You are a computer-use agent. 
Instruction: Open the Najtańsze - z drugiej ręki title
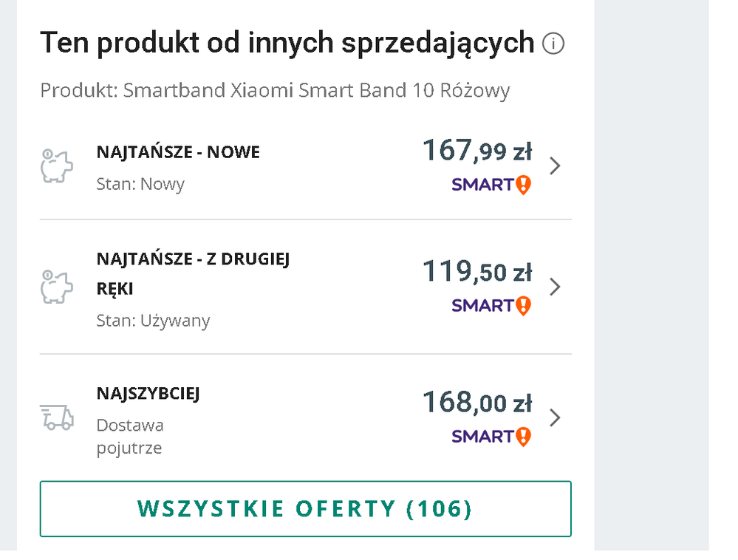[x=192, y=273]
